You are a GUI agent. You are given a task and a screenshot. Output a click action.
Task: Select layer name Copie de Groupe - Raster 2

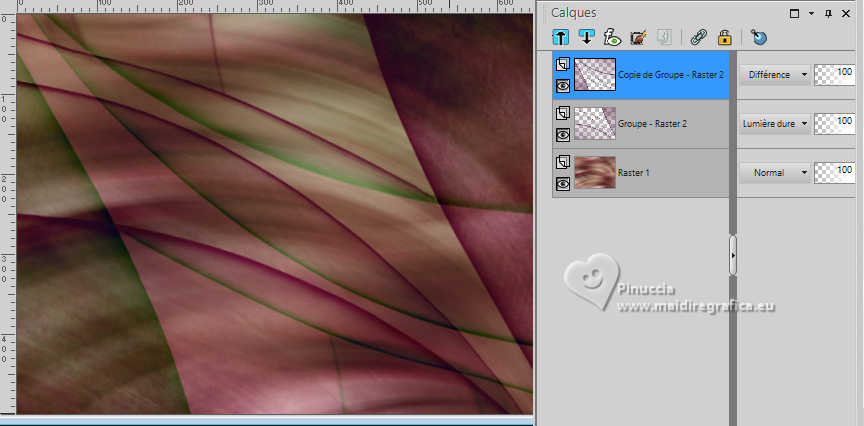(671, 75)
